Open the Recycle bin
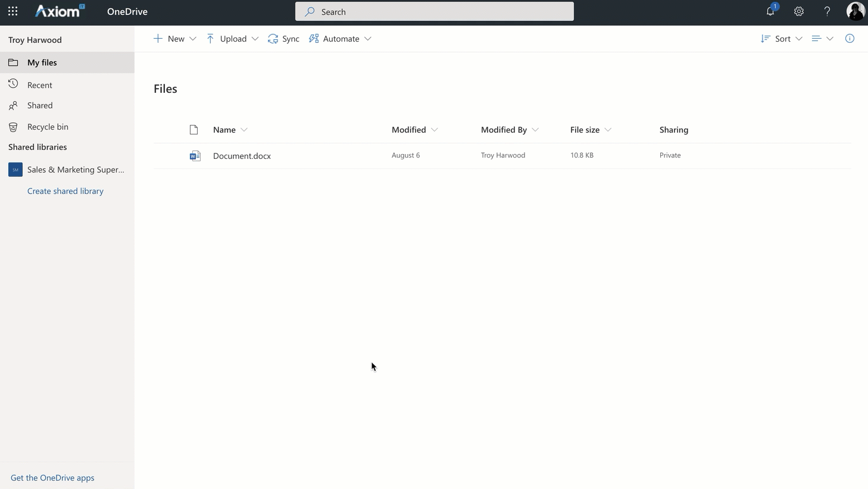868x489 pixels. pos(67,127)
